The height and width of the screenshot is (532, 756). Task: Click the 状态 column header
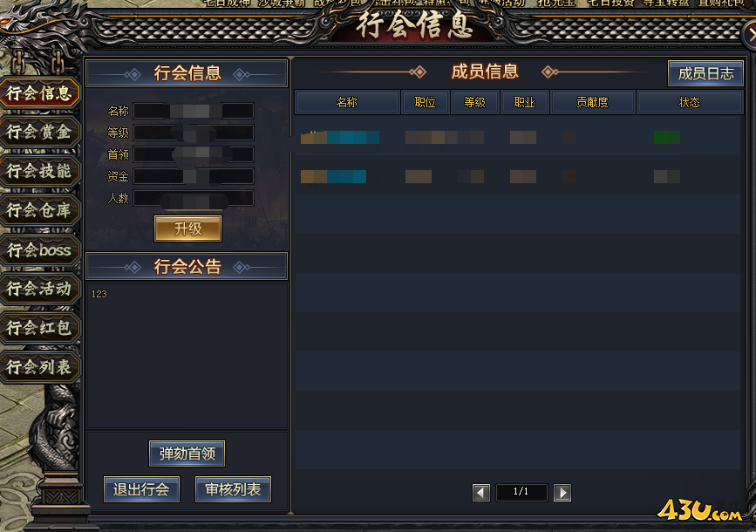coord(690,102)
